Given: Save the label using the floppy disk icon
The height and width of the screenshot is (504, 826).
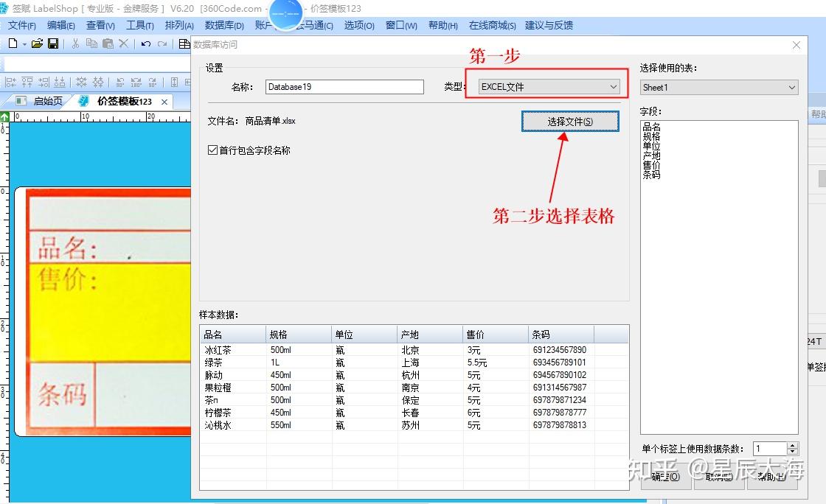Looking at the screenshot, I should pos(52,44).
